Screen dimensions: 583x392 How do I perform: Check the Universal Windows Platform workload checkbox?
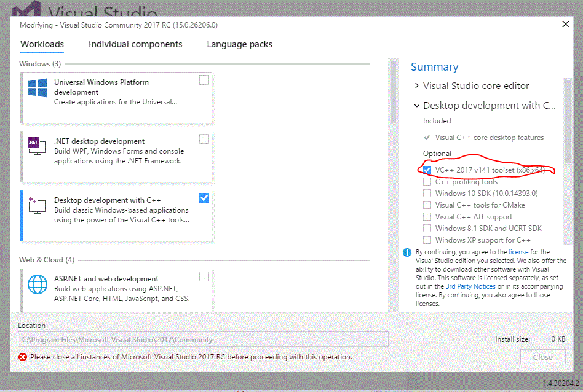point(204,80)
